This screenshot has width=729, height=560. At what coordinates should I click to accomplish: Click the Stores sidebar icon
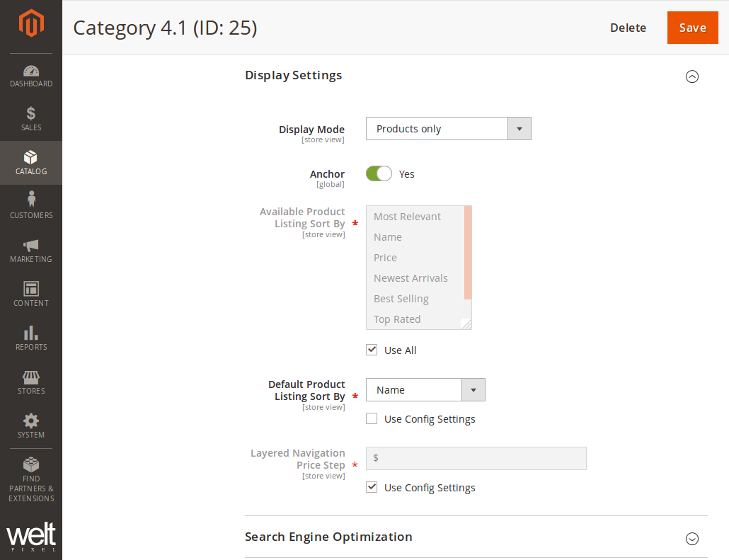point(31,382)
